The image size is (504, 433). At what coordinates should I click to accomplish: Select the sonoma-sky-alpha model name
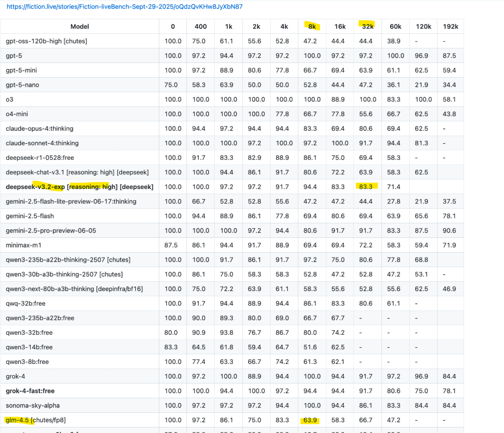[x=32, y=405]
